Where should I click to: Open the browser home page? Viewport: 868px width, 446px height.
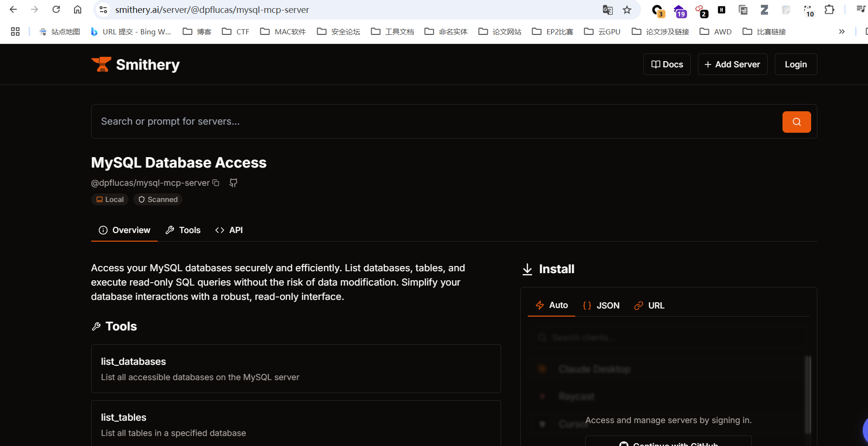[x=77, y=10]
